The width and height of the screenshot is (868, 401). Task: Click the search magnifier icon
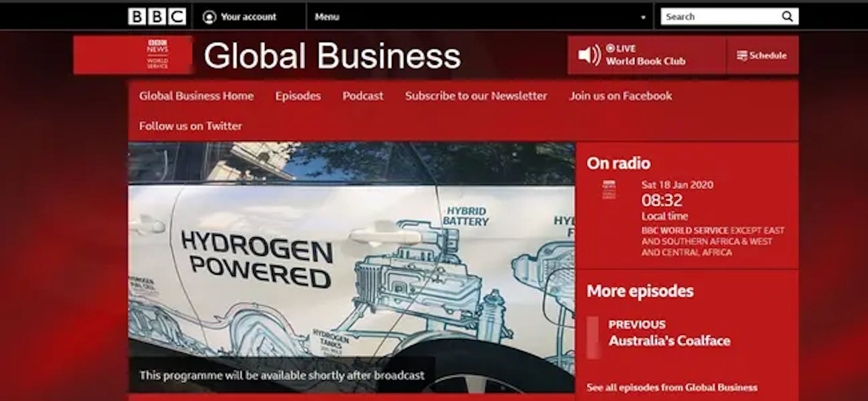tap(787, 17)
